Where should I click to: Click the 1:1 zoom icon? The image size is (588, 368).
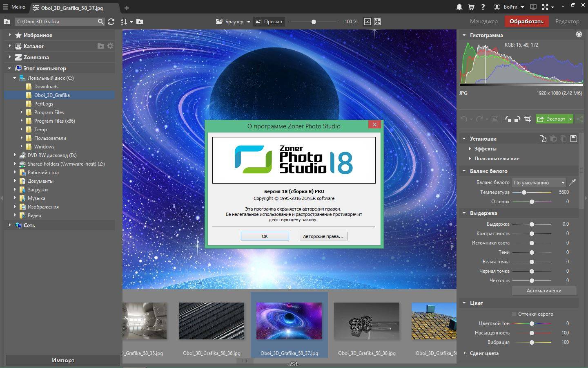coord(367,22)
